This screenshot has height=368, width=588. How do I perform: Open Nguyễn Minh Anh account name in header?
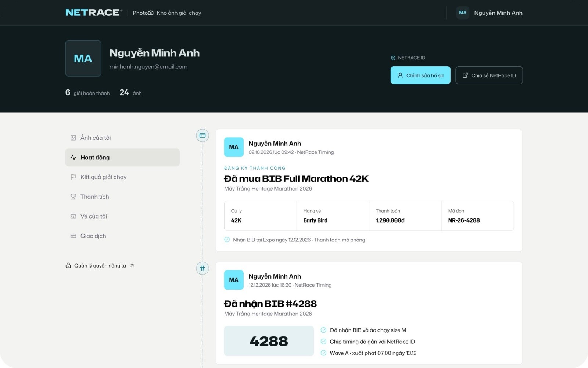tap(498, 13)
